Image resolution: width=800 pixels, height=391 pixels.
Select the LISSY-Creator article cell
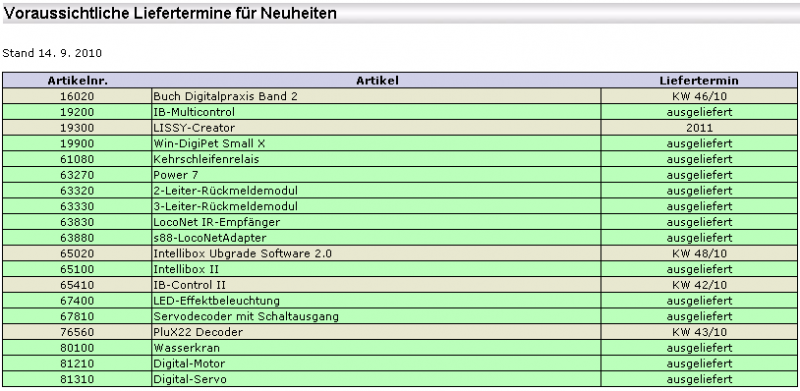click(377, 128)
